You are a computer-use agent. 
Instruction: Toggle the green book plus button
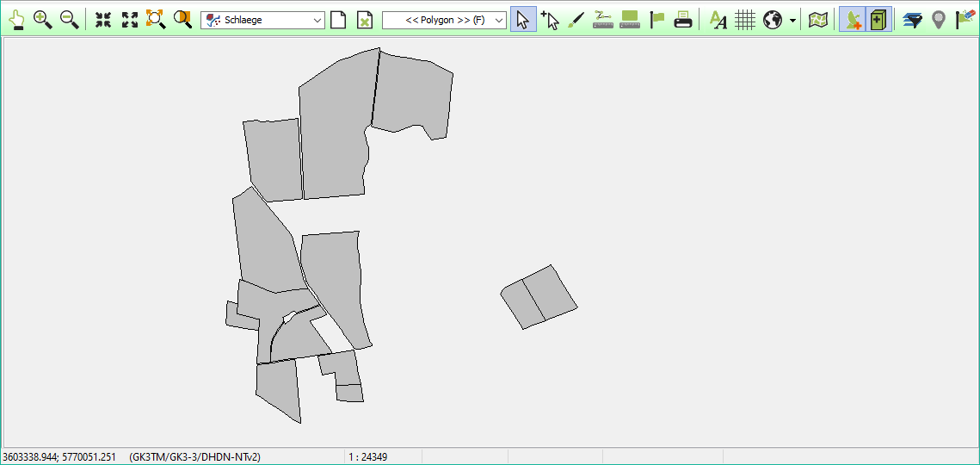pos(878,20)
